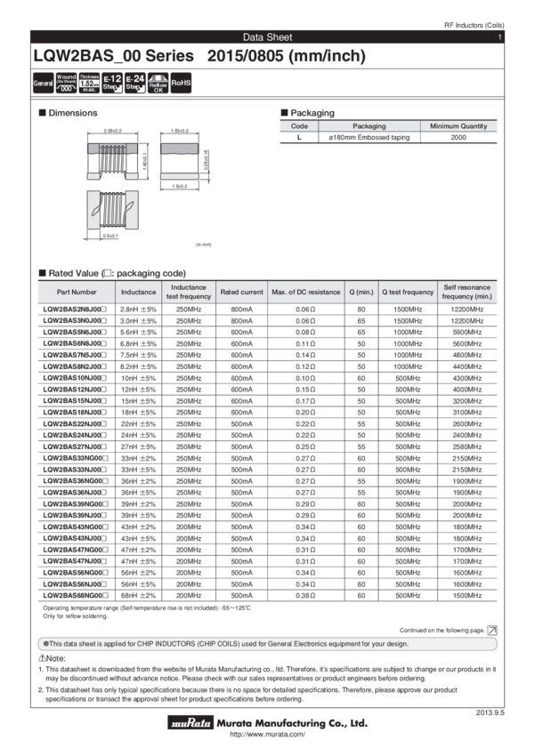Click the continued-on-next-page arrow icon
Viewport: 535px width, 756px height.
pos(492,631)
